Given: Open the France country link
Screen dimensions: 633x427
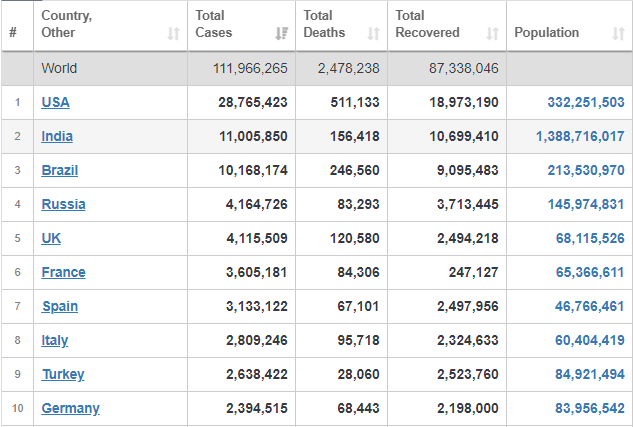Looking at the screenshot, I should coord(63,272).
